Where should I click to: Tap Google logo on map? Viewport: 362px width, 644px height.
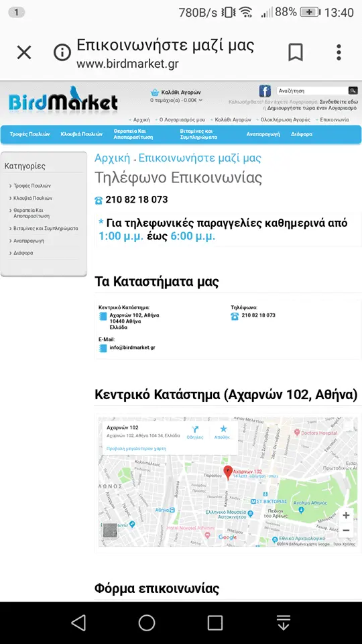tap(227, 537)
